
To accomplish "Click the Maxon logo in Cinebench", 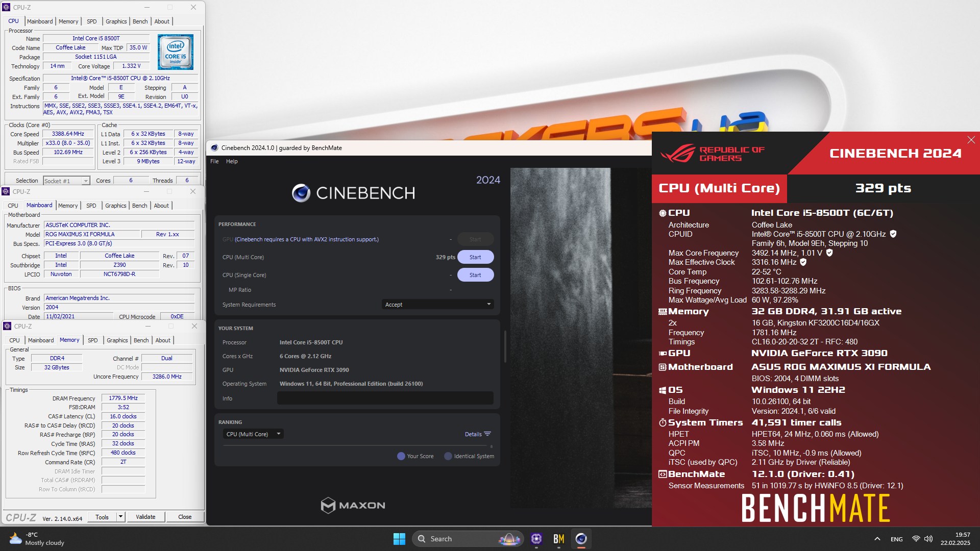I will click(x=353, y=505).
